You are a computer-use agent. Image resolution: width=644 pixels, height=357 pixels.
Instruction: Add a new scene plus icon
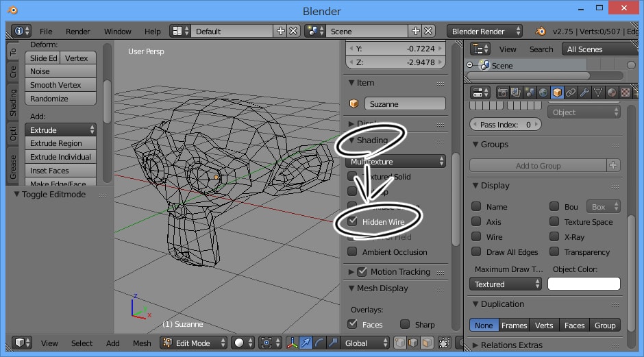click(x=416, y=31)
